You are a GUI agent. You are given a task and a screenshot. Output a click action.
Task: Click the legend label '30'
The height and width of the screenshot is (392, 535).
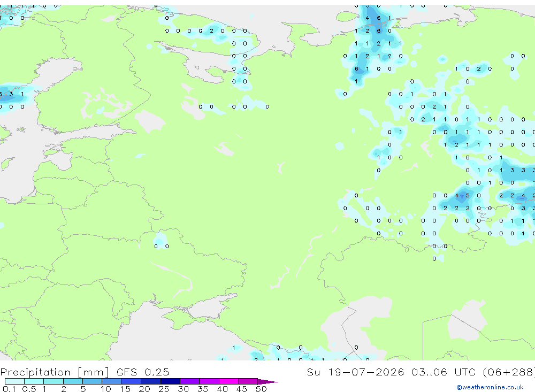pos(183,389)
